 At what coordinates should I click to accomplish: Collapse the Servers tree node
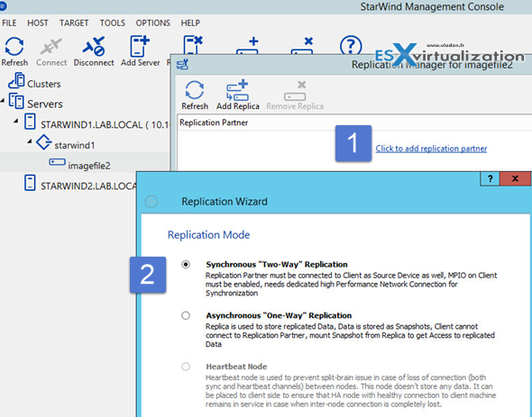coord(3,101)
